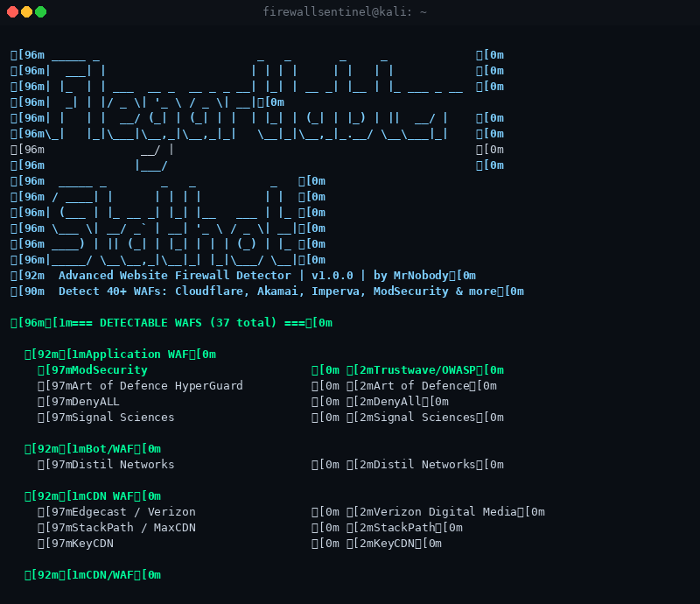Click the yellow minimize window button
The height and width of the screenshot is (604, 700).
pos(27,12)
